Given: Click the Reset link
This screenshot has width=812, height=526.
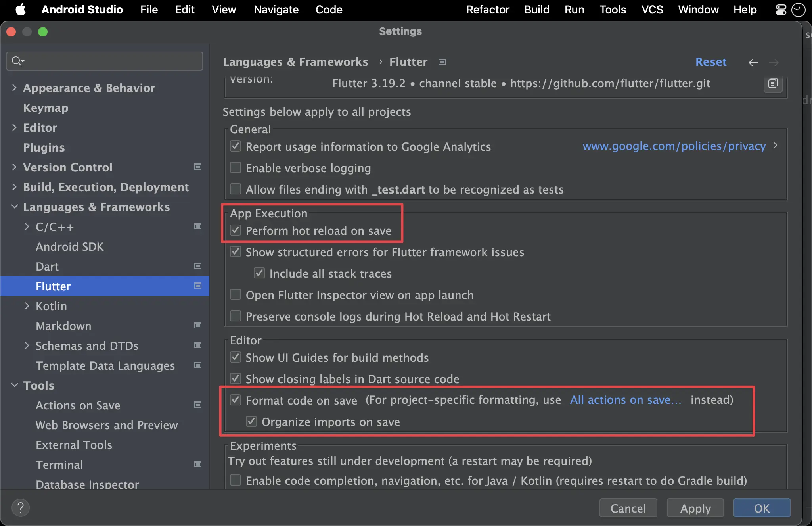Looking at the screenshot, I should tap(711, 62).
